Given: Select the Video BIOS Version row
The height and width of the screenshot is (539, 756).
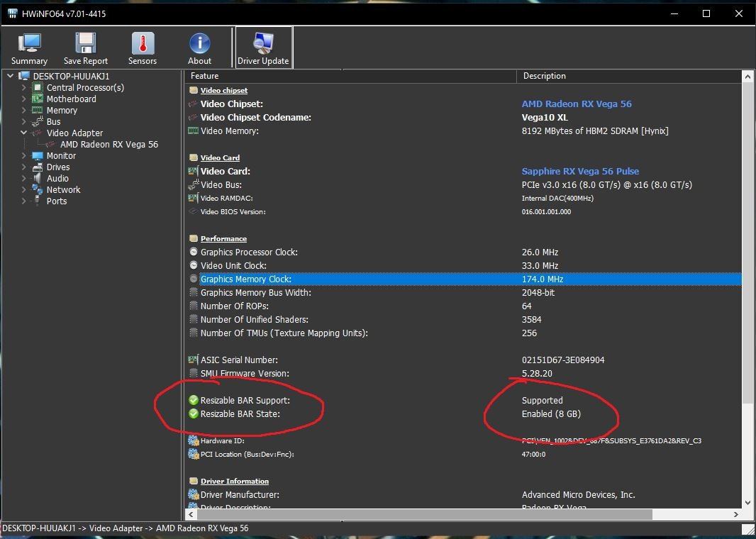Looking at the screenshot, I should pos(464,211).
